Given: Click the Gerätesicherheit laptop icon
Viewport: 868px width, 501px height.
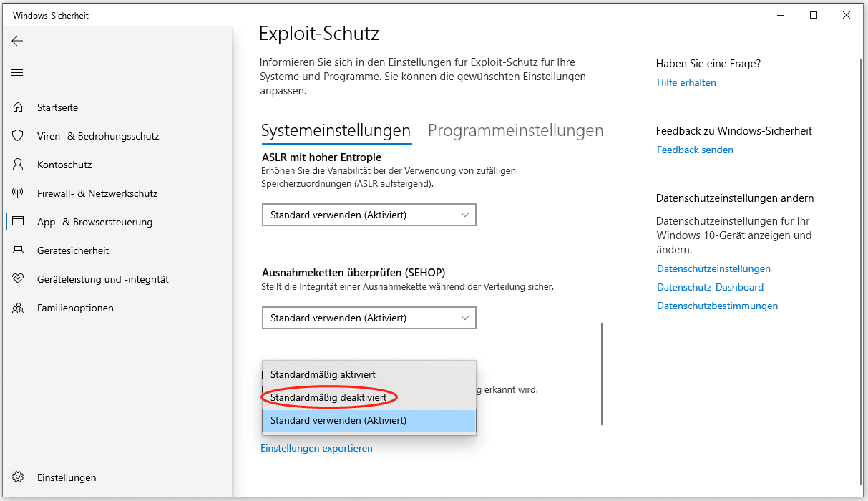Looking at the screenshot, I should [x=19, y=250].
